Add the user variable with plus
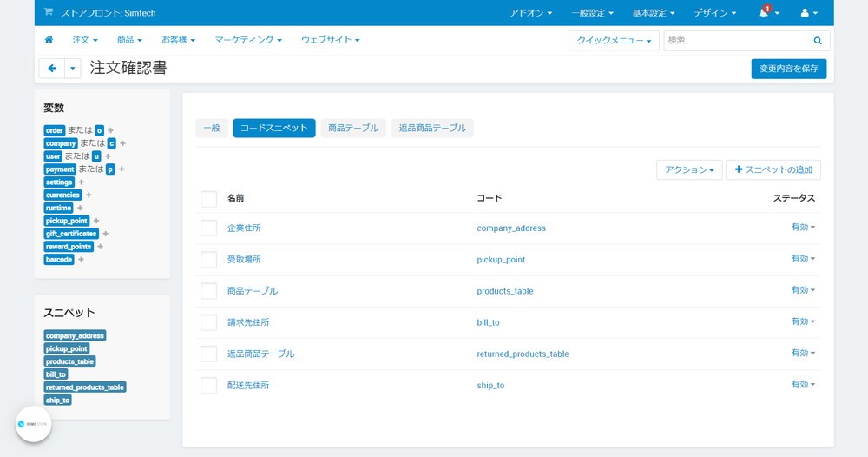The width and height of the screenshot is (868, 457). [108, 156]
